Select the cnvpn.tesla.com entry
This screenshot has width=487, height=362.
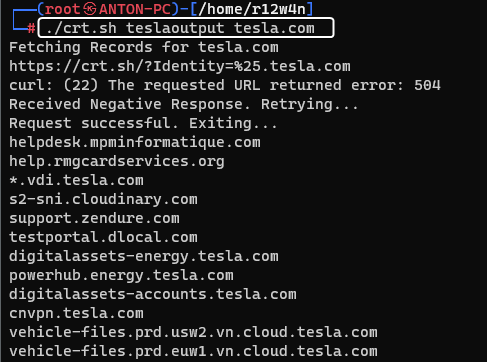click(76, 314)
